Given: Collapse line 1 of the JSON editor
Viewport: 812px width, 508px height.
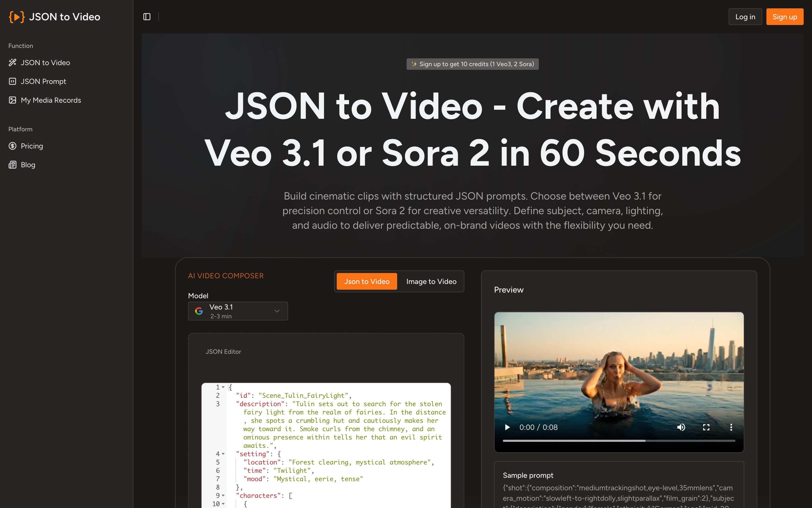Looking at the screenshot, I should click(x=223, y=387).
